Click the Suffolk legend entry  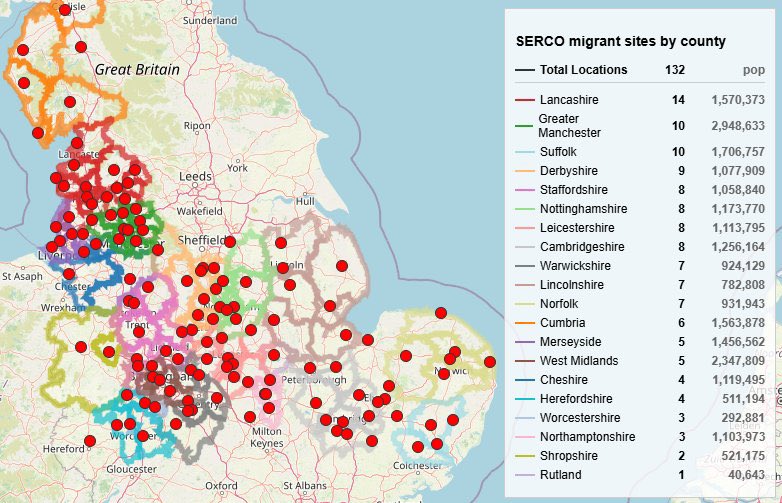point(640,152)
